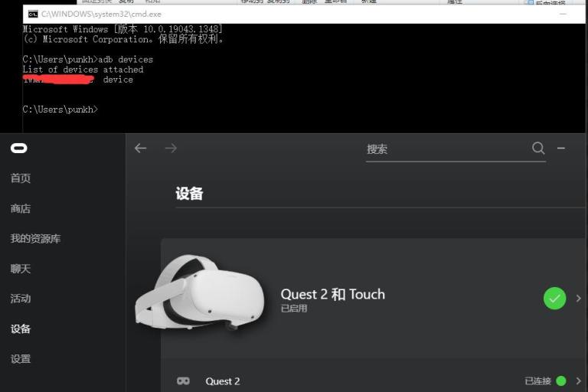Click the headset icon beside Quest 2

pos(183,381)
